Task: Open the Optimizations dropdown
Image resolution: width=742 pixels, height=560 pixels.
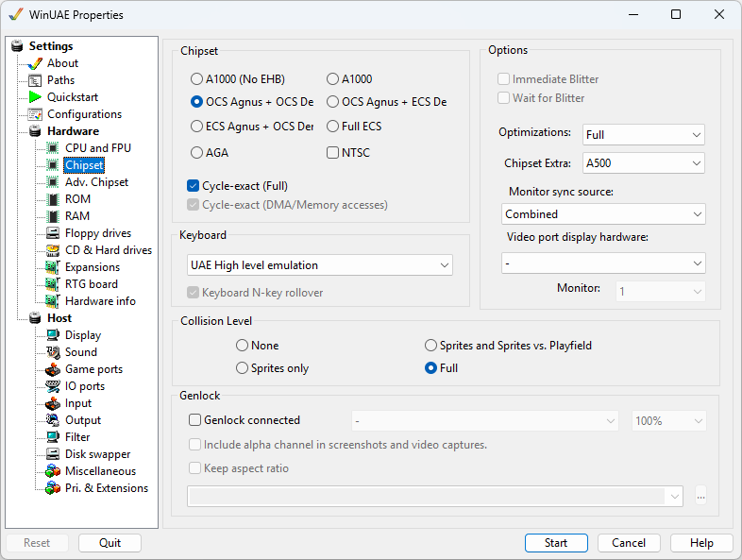Action: tap(644, 135)
